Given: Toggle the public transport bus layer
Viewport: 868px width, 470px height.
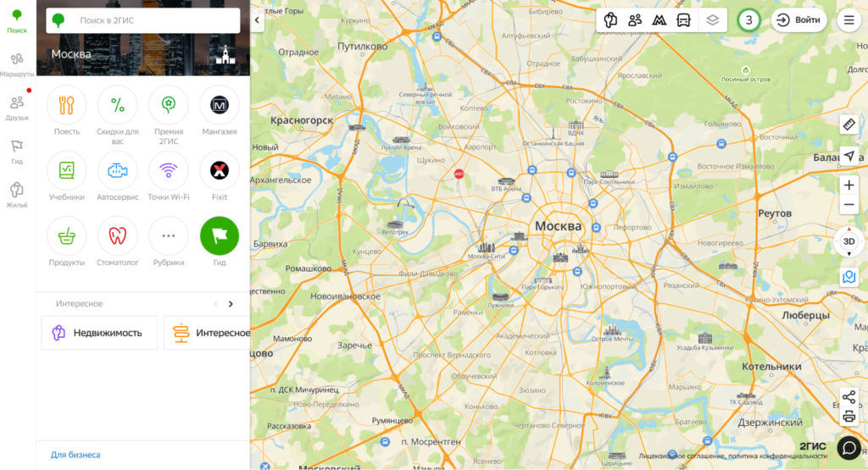Looking at the screenshot, I should [683, 20].
